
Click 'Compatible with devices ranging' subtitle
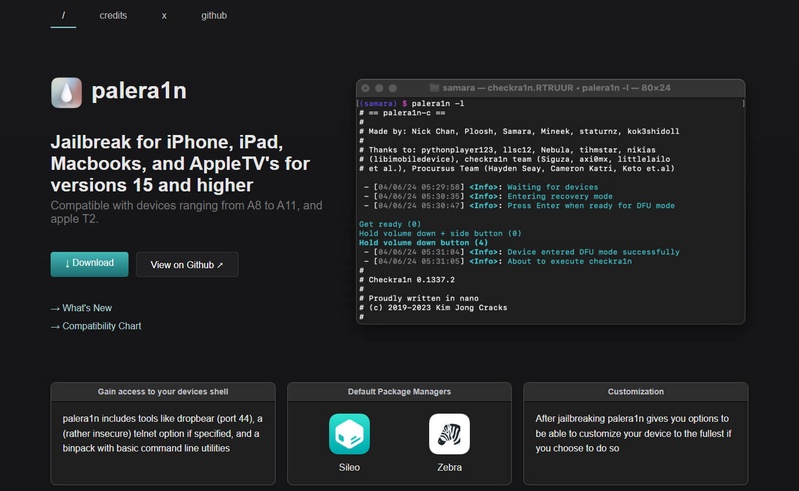[187, 212]
